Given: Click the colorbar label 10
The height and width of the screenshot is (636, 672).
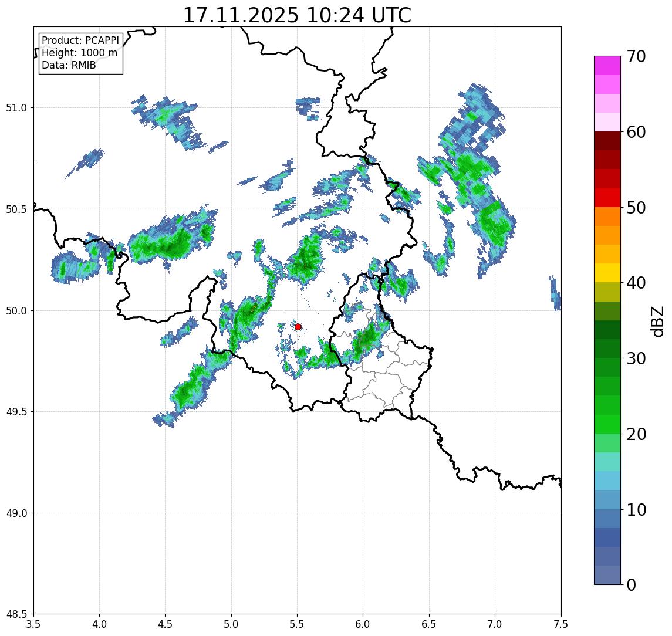Looking at the screenshot, I should pos(636,510).
